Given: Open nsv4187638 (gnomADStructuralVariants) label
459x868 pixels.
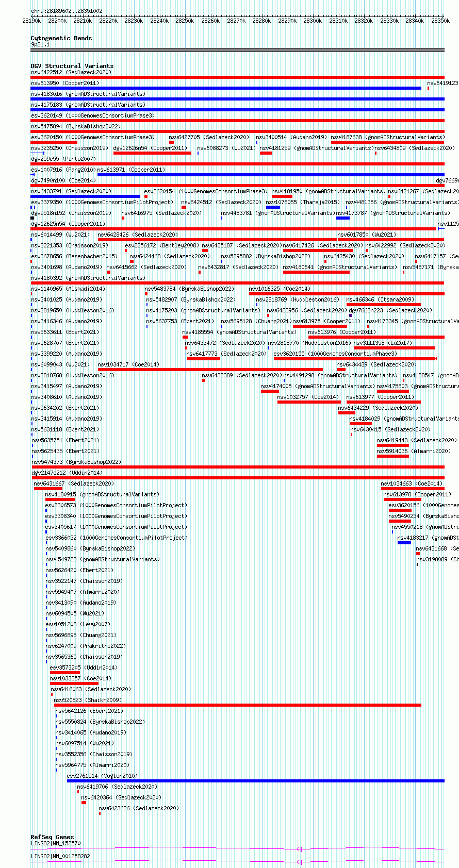Looking at the screenshot, I should pos(388,137).
